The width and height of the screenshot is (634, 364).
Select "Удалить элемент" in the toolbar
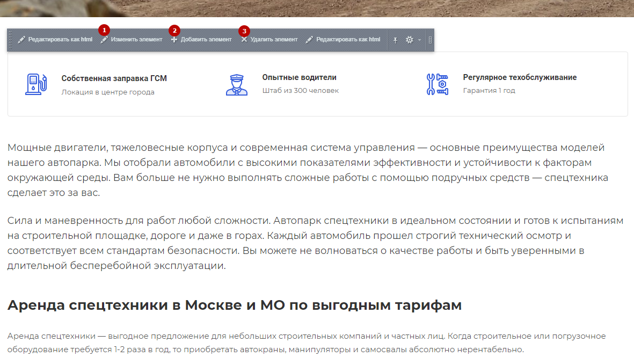269,40
